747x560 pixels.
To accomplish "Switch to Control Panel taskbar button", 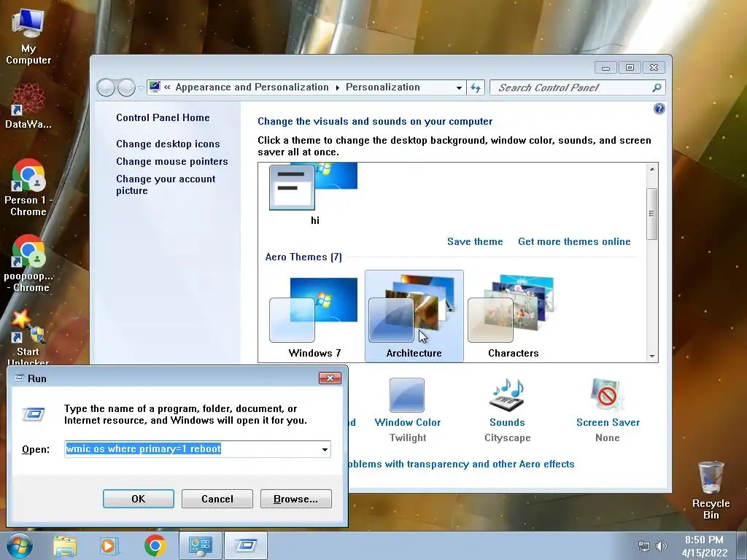I will 200,545.
